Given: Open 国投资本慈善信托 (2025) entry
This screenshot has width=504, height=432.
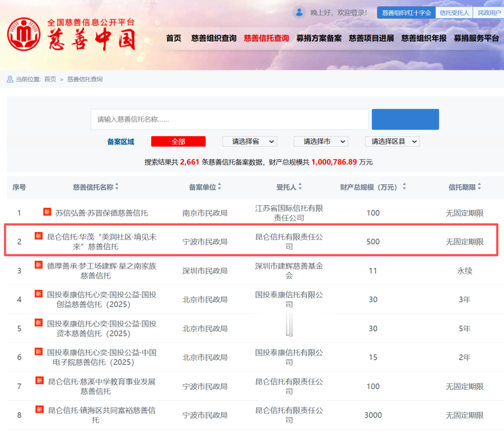Looking at the screenshot, I should coord(102,328).
